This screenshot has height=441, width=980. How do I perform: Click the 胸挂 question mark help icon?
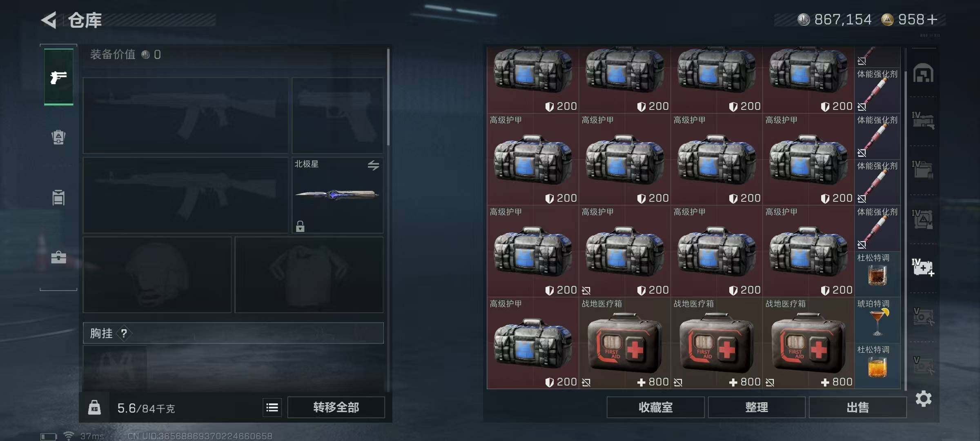point(124,333)
